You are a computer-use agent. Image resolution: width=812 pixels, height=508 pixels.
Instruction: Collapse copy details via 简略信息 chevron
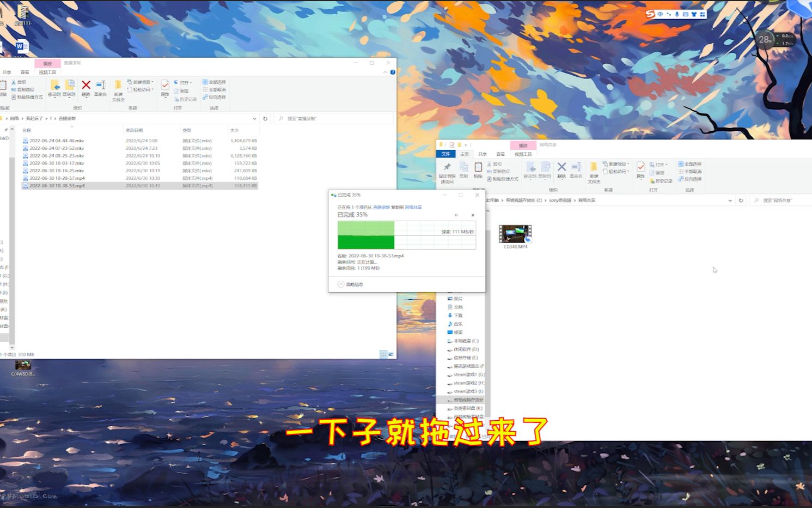[x=341, y=284]
